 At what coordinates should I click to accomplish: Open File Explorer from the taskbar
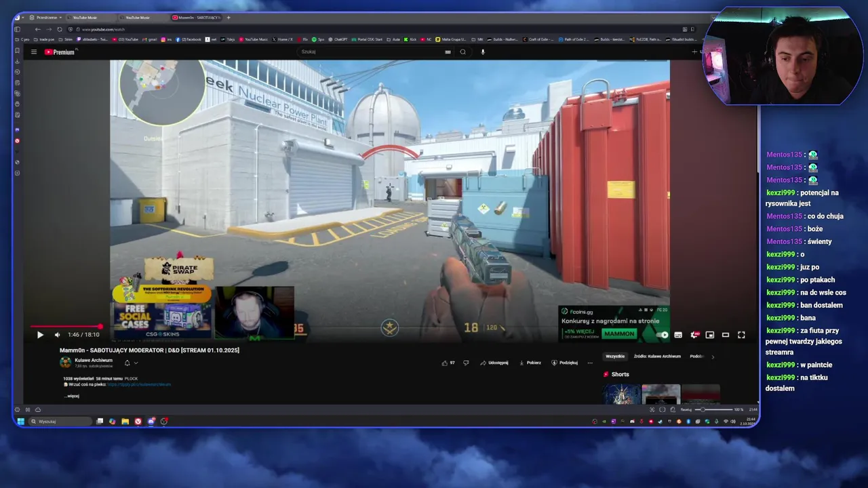click(x=125, y=422)
